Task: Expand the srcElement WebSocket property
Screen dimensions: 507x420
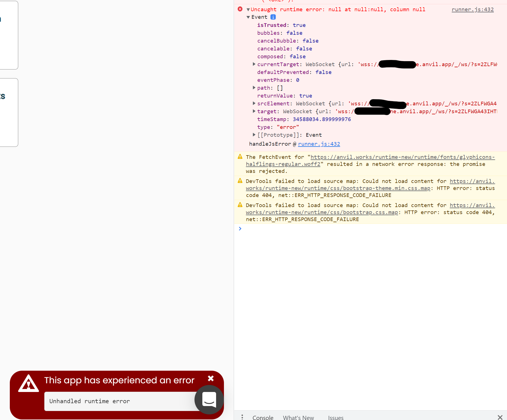Action: 254,103
